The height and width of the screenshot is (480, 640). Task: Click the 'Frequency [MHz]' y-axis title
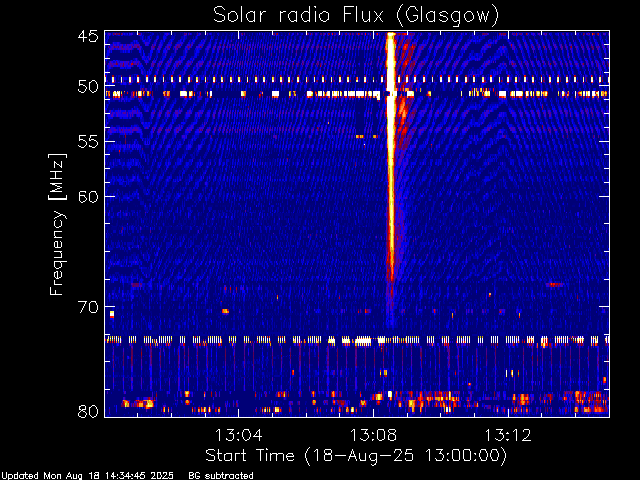pos(57,224)
